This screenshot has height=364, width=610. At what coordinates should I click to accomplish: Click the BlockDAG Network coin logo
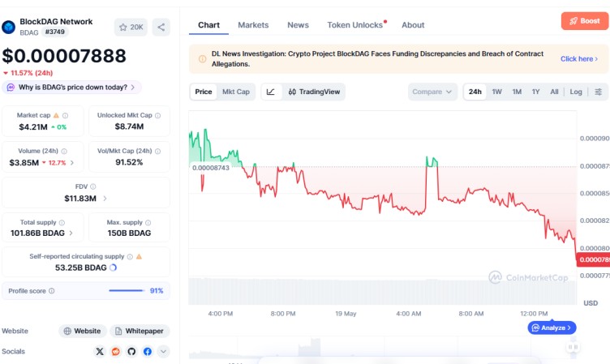(8, 28)
